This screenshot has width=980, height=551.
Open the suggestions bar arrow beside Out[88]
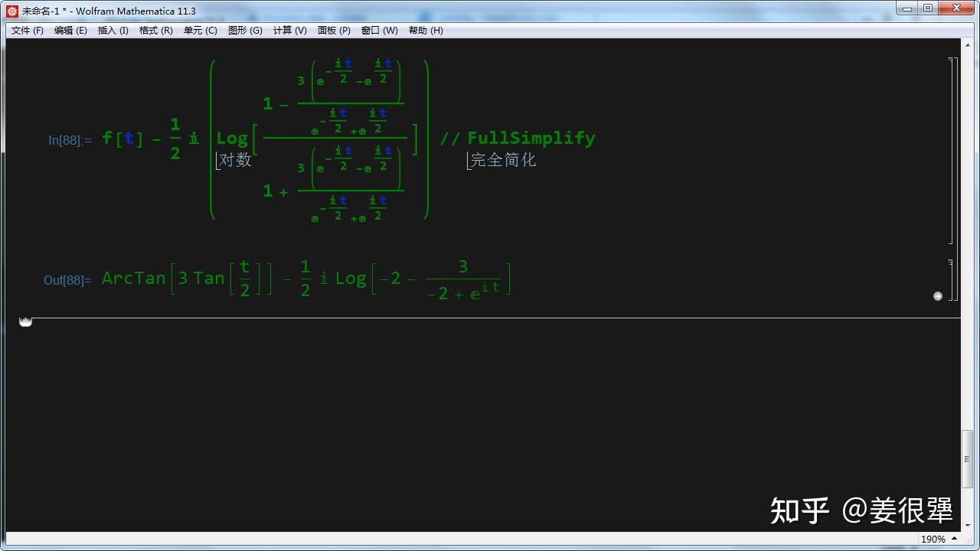938,296
